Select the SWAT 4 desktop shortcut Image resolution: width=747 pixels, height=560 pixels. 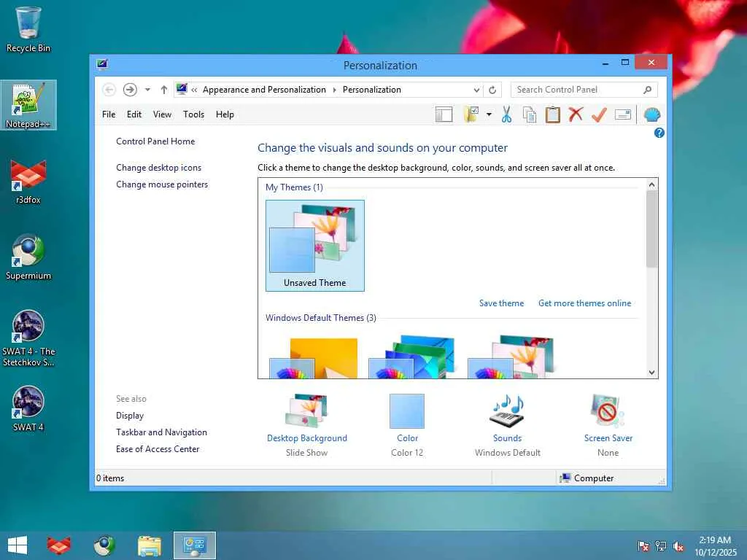tap(28, 408)
